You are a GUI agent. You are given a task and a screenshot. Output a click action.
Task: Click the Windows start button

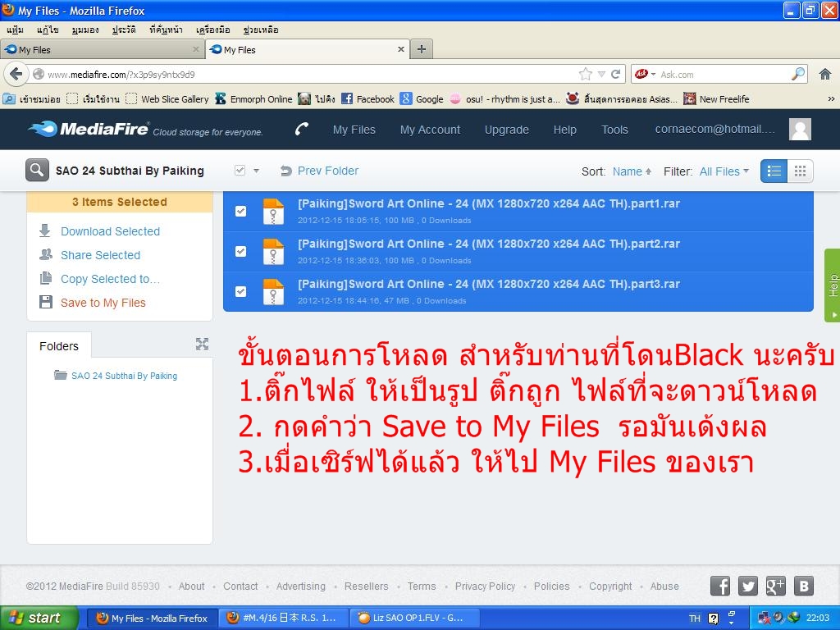[39, 619]
